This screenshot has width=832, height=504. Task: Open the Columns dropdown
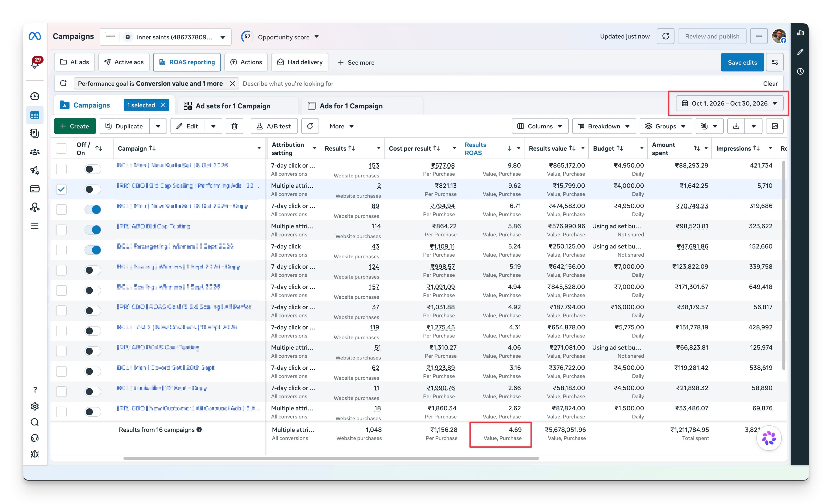click(x=540, y=126)
